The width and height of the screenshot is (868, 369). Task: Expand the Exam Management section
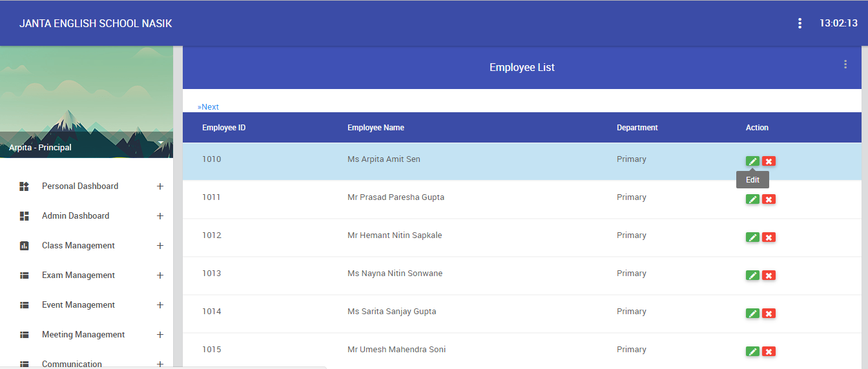click(160, 275)
